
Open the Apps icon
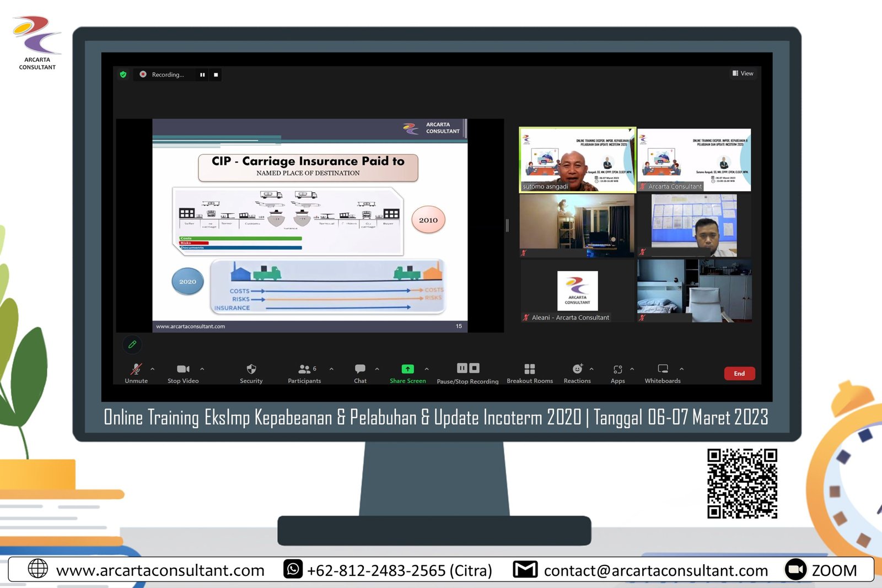click(617, 369)
